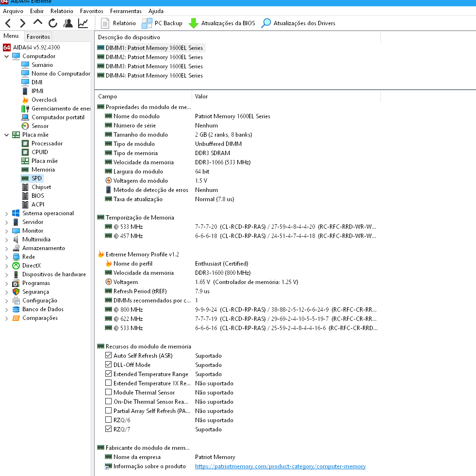Select the Overclock flame icon item

click(x=25, y=100)
